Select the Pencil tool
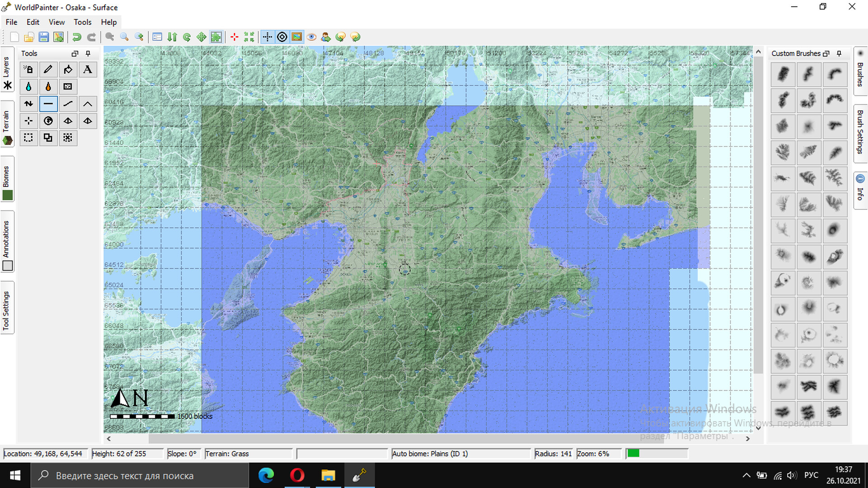The height and width of the screenshot is (488, 868). 48,69
